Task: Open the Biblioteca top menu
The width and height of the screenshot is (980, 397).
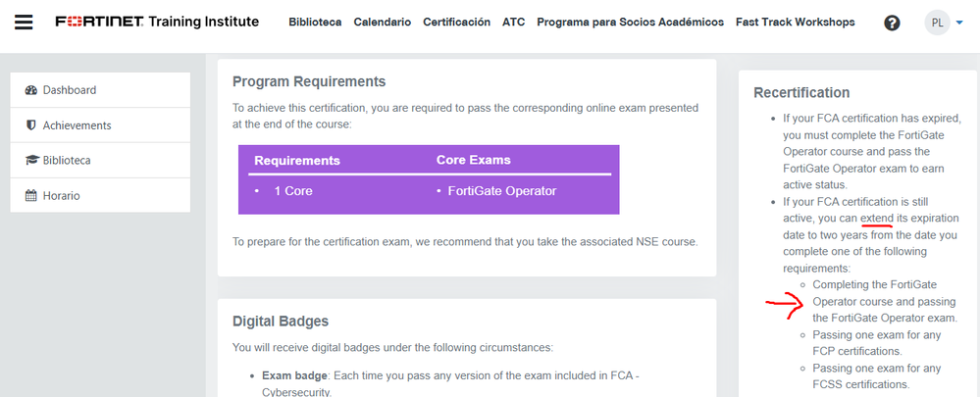Action: click(315, 23)
